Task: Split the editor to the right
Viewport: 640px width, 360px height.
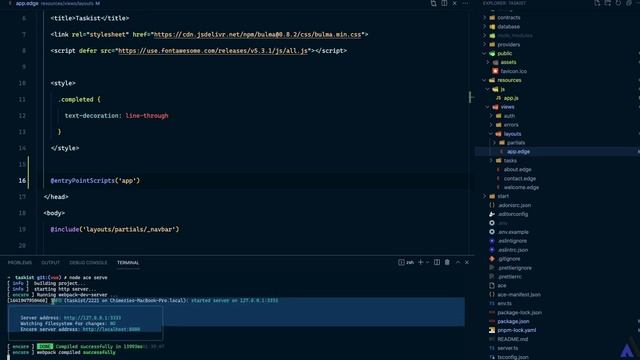Action: (444, 3)
